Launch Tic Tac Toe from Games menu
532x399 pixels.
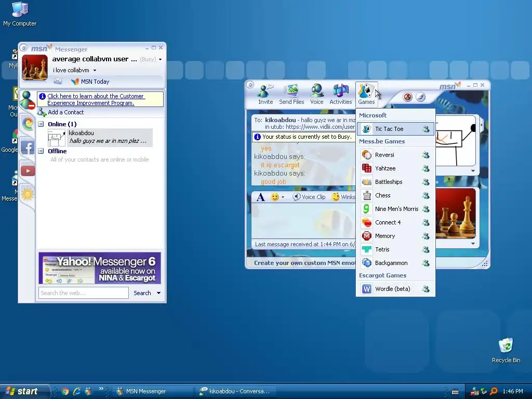(x=395, y=129)
